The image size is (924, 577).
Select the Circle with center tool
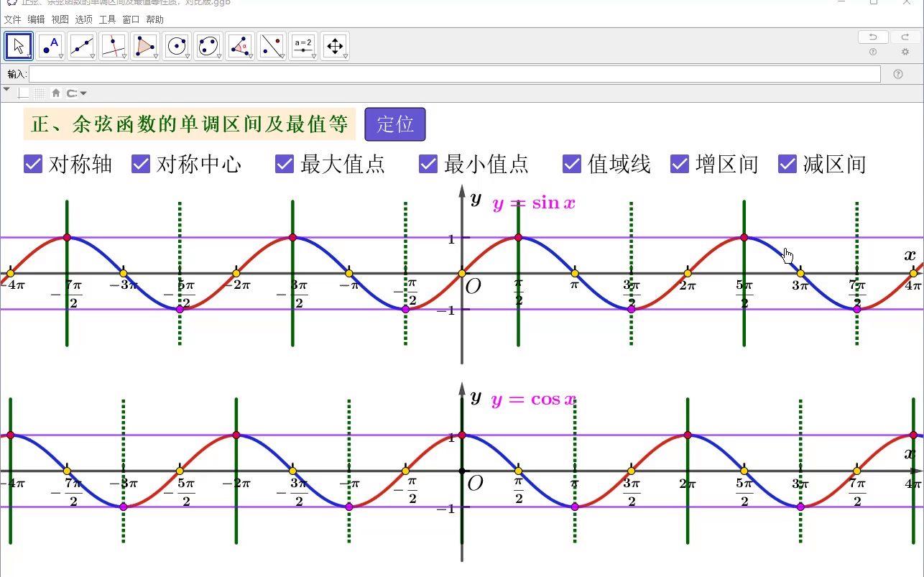177,46
